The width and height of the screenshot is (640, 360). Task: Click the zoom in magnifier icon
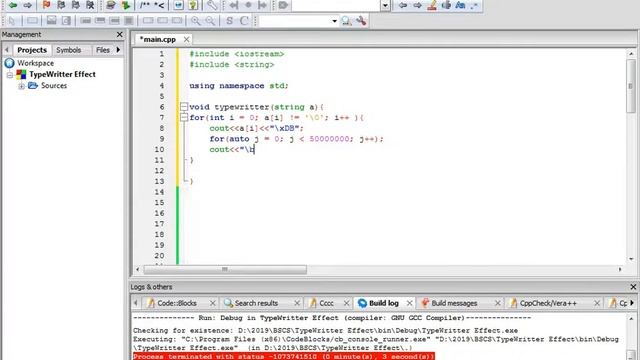pos(196,20)
